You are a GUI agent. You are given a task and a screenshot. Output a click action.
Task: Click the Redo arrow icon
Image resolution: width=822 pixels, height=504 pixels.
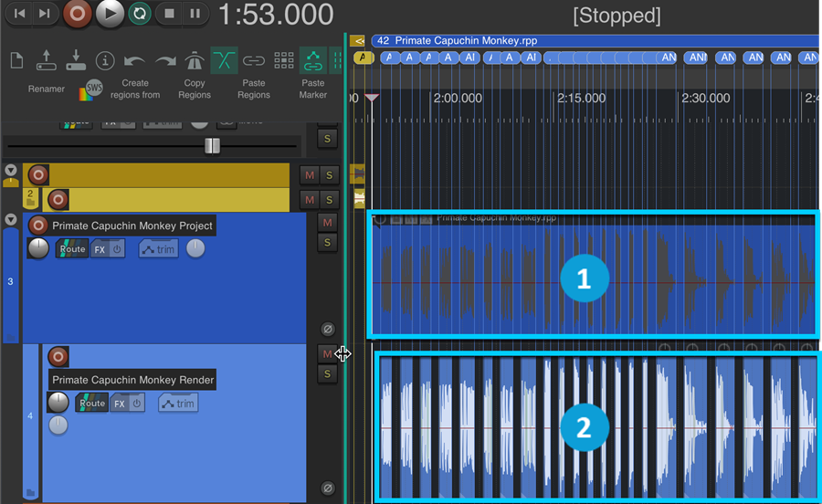point(165,61)
